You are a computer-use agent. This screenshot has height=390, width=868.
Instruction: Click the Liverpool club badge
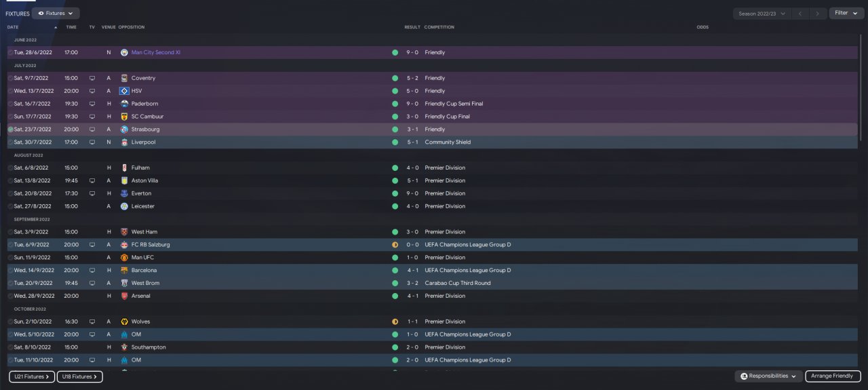(x=124, y=142)
